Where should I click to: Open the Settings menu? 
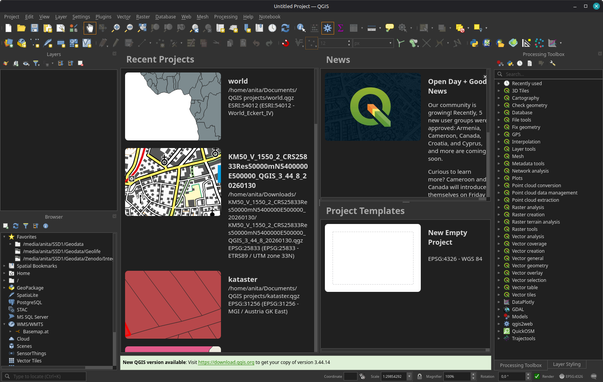(x=81, y=17)
